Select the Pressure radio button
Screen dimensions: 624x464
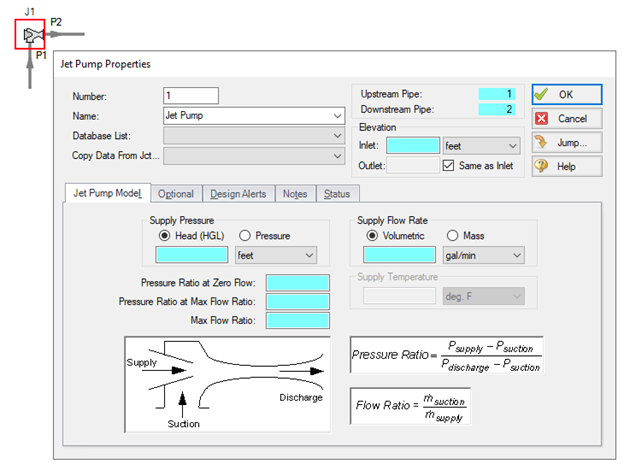tap(246, 236)
